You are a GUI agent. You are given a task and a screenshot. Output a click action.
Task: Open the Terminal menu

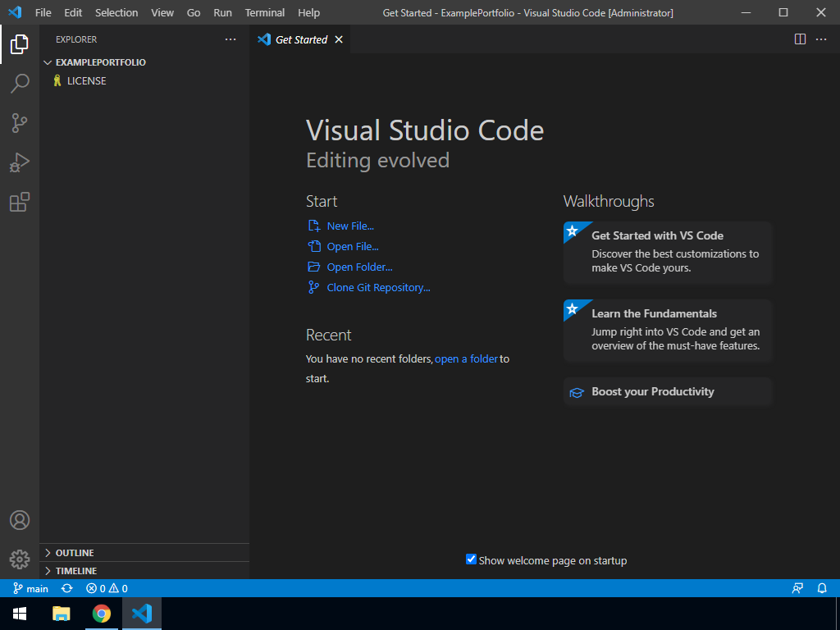[264, 12]
